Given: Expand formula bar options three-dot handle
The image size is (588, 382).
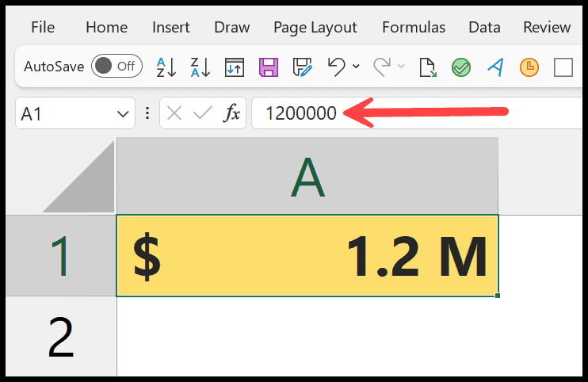Looking at the screenshot, I should (x=147, y=113).
